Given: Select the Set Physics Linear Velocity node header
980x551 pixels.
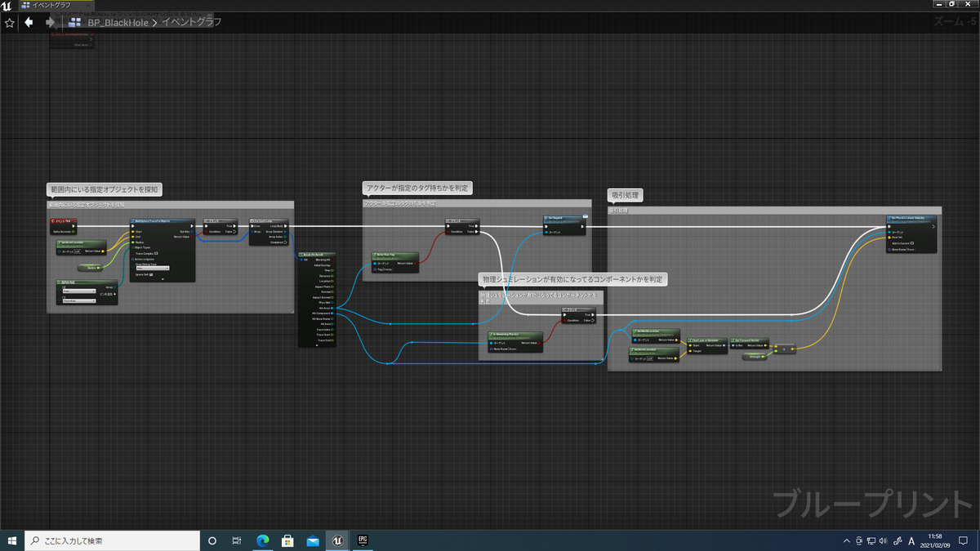Looking at the screenshot, I should click(x=911, y=219).
